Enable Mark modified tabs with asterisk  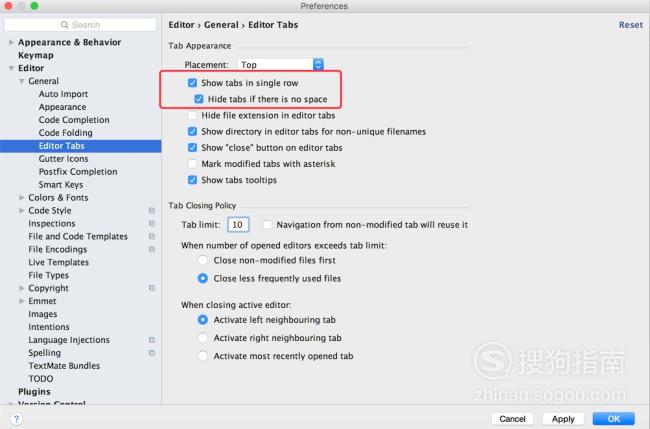[192, 164]
